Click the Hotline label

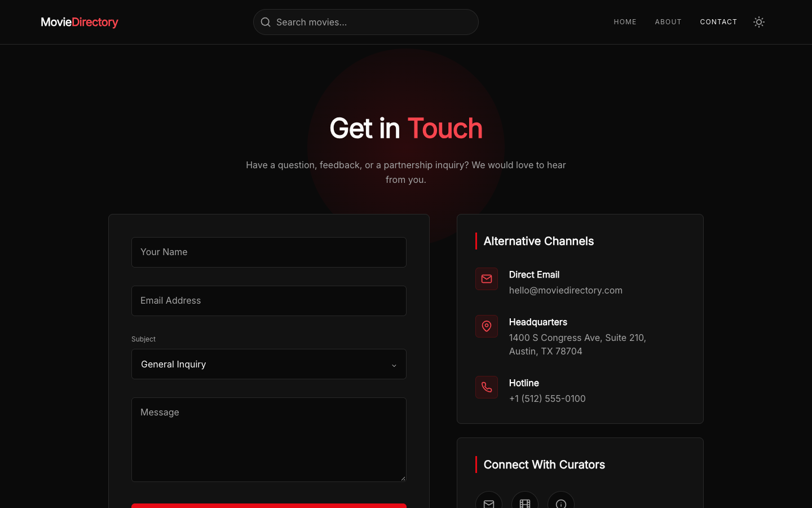tap(524, 383)
